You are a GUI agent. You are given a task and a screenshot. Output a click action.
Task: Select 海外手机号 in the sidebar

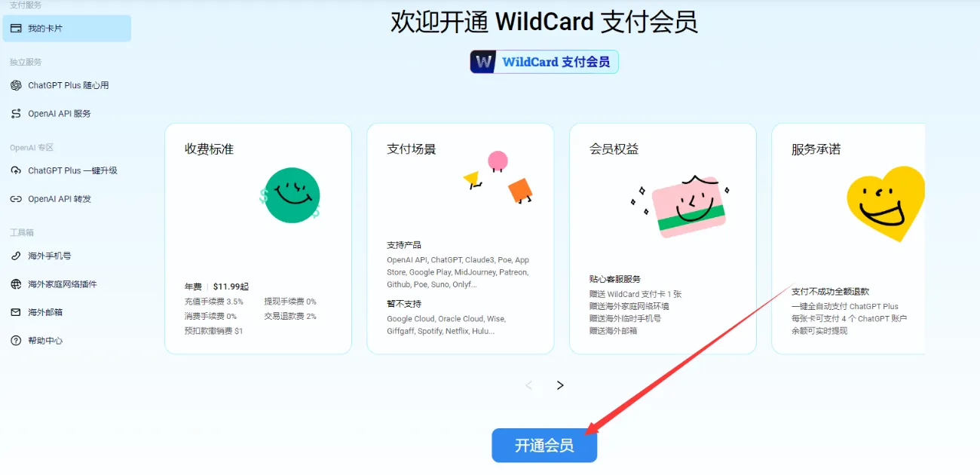point(66,256)
